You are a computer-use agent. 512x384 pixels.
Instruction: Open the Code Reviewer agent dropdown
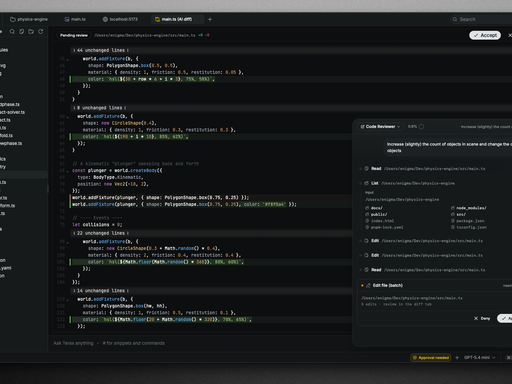[x=380, y=127]
